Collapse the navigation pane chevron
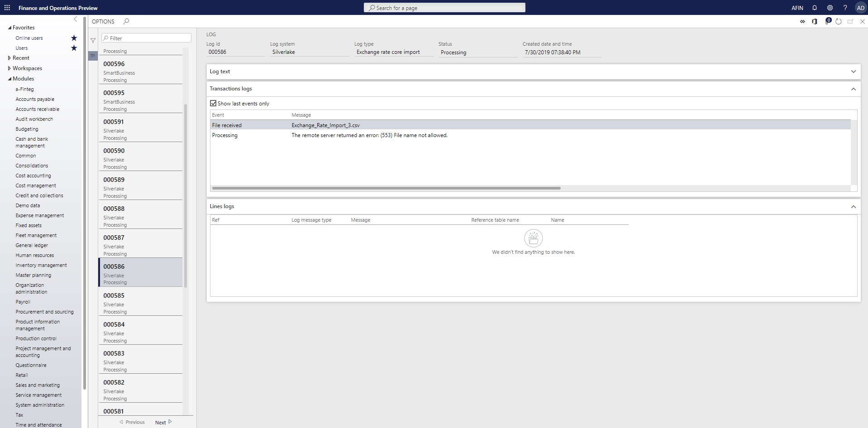Image resolution: width=868 pixels, height=428 pixels. point(76,19)
